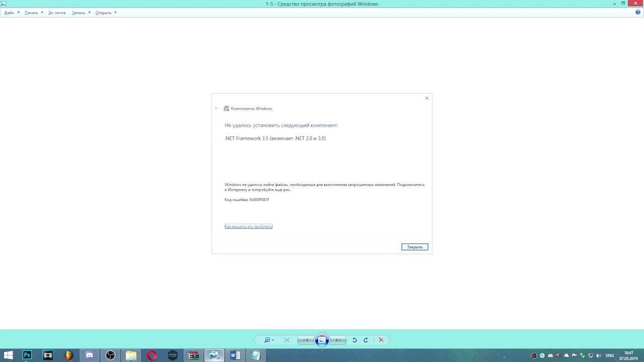Open the Файл menu
Image resolution: width=644 pixels, height=362 pixels.
tap(11, 13)
